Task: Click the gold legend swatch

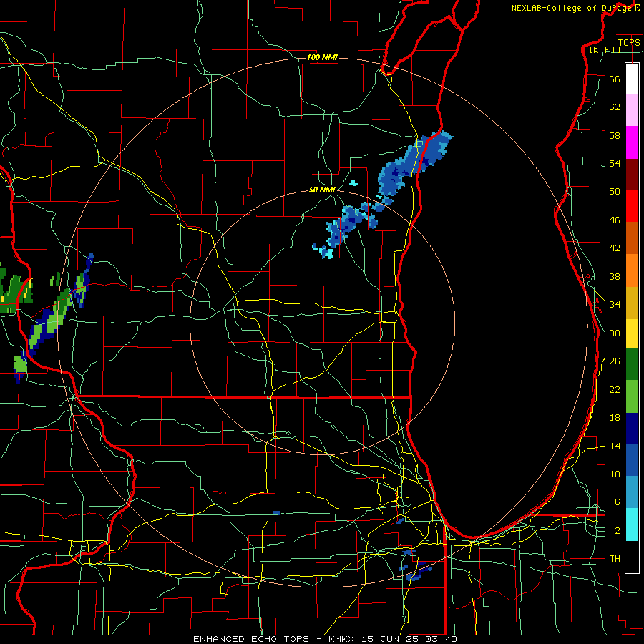Action: [x=632, y=303]
